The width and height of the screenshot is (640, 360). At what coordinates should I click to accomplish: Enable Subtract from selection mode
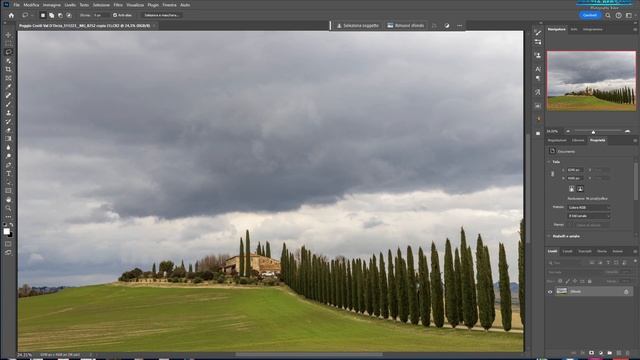pyautogui.click(x=60, y=15)
